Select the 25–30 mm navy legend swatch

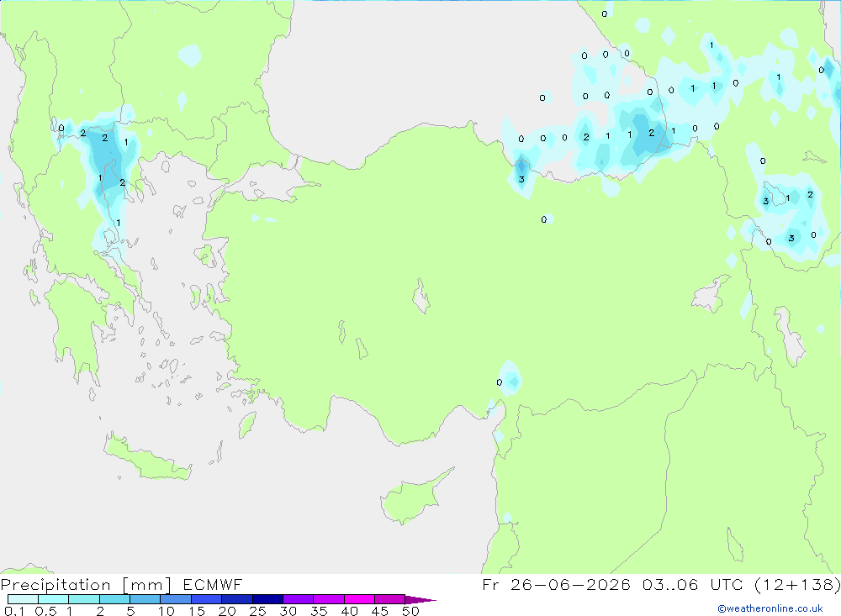coord(267,599)
